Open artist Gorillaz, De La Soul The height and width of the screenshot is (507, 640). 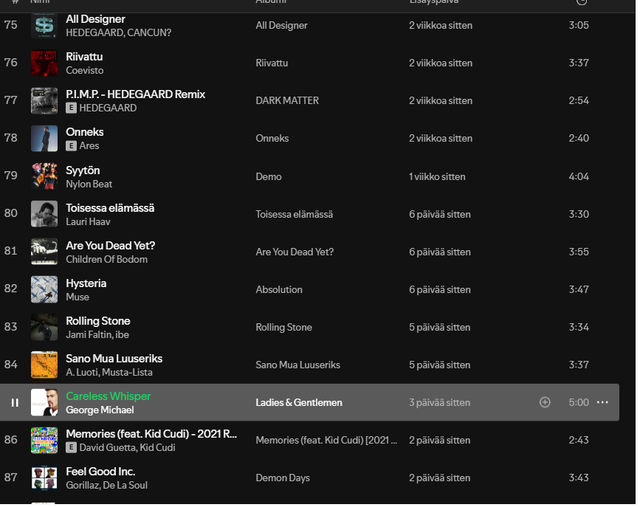(107, 485)
